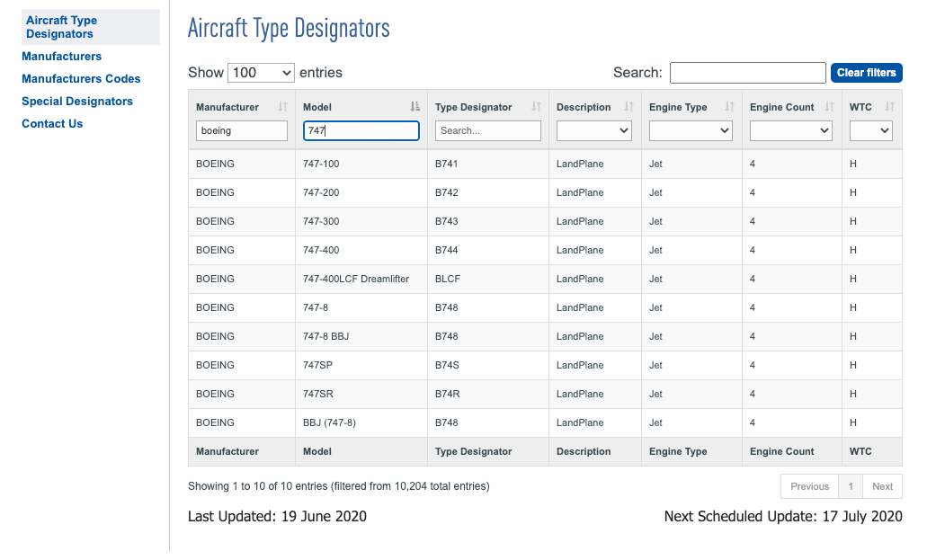The height and width of the screenshot is (560, 945).
Task: Open Manufacturers in the sidebar
Action: click(61, 57)
